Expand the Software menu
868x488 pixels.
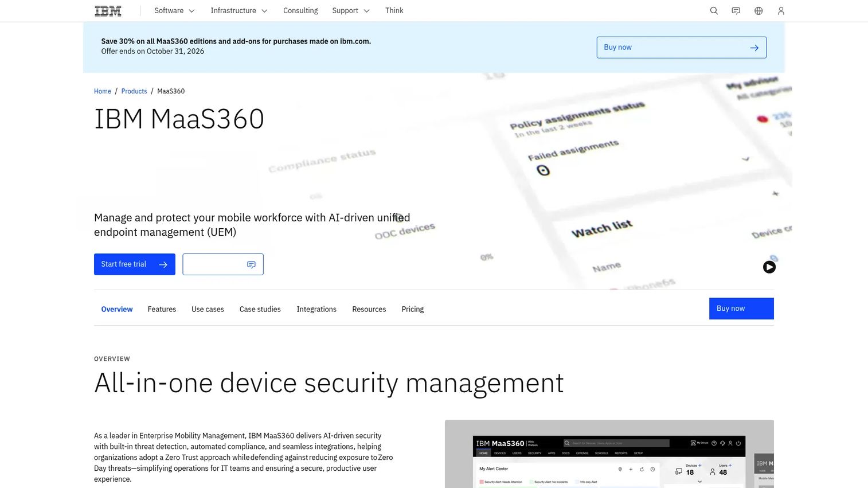click(174, 11)
